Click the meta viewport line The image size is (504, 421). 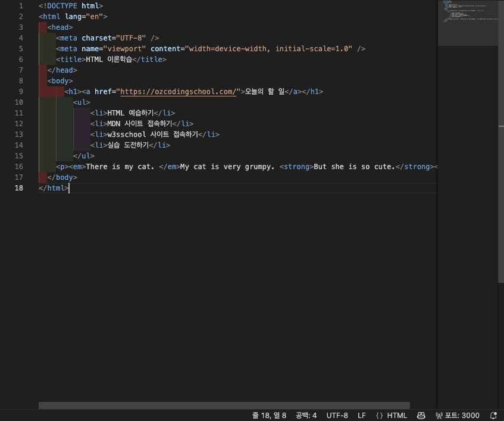(x=211, y=49)
